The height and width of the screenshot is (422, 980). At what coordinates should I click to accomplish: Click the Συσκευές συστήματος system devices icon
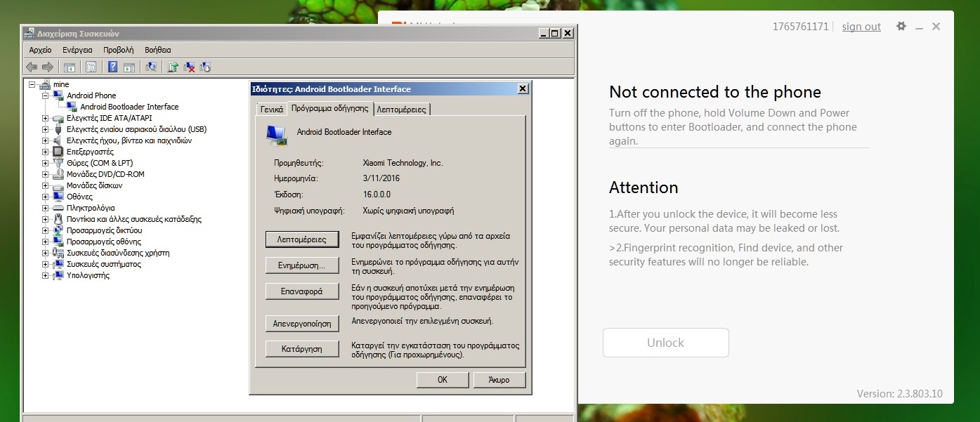click(x=58, y=264)
